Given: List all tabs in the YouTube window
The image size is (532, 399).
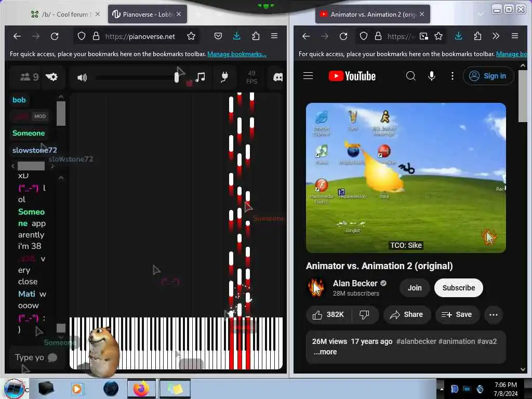Looking at the screenshot, I should (x=481, y=14).
